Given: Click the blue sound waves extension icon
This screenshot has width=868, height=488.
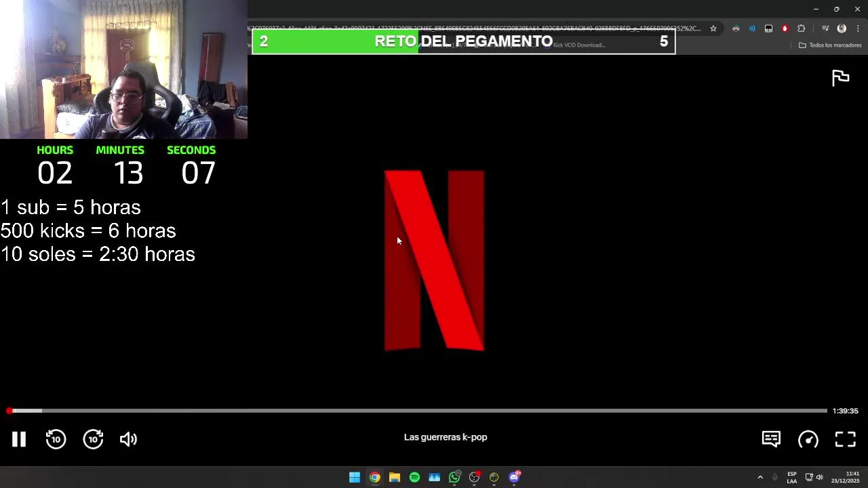Looking at the screenshot, I should tap(752, 28).
